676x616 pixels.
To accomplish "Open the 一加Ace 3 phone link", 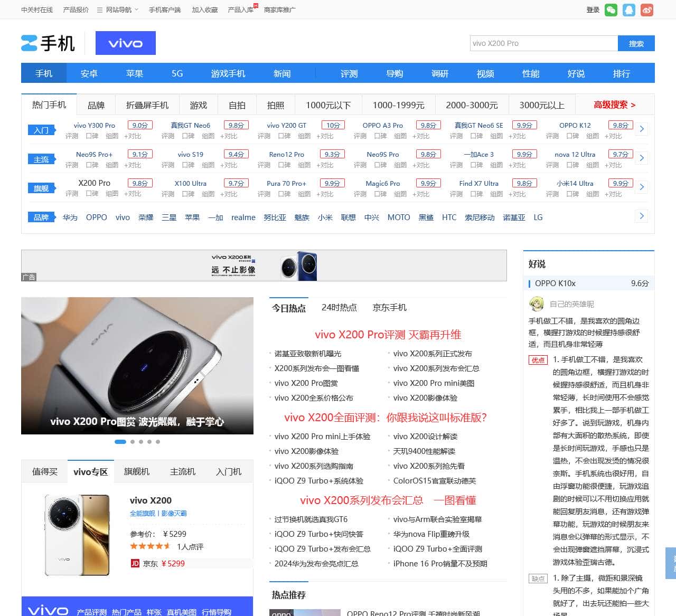I will 478,155.
